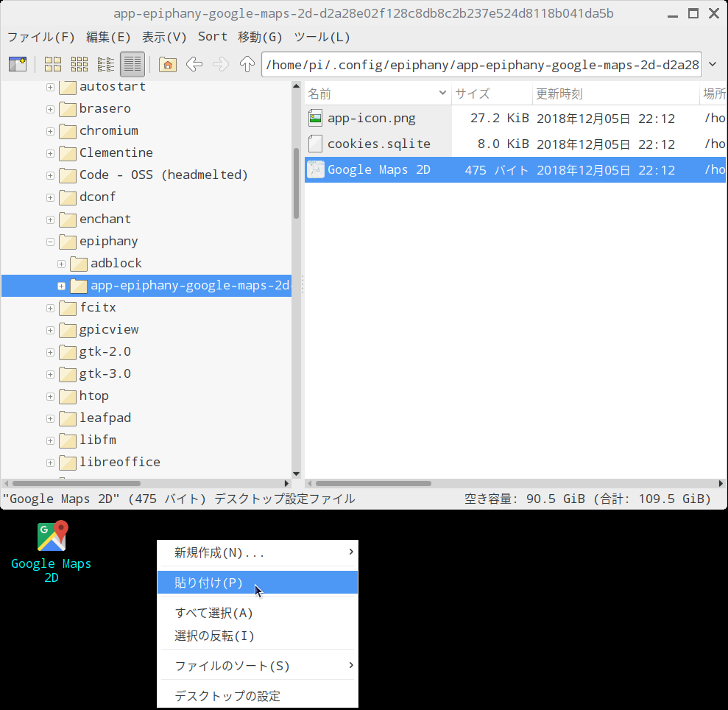Go up to parent folder
Viewport: 728px width, 710px height.
(x=247, y=64)
